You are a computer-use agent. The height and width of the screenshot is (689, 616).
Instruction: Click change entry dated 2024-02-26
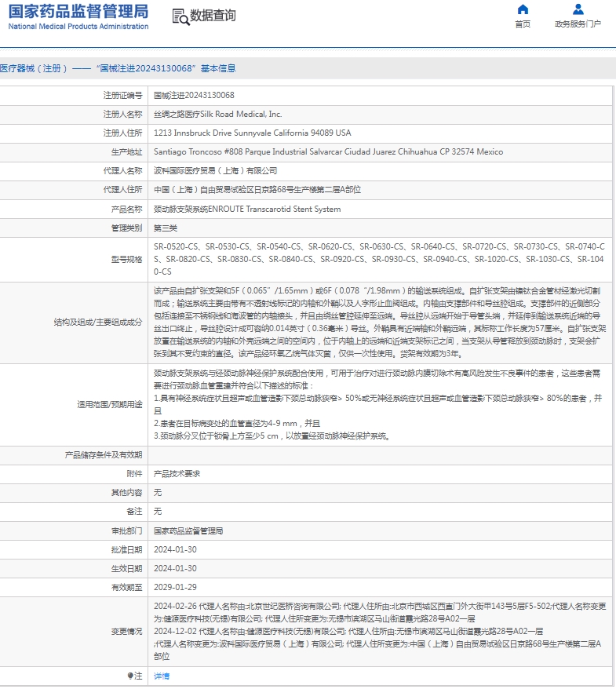(x=380, y=613)
